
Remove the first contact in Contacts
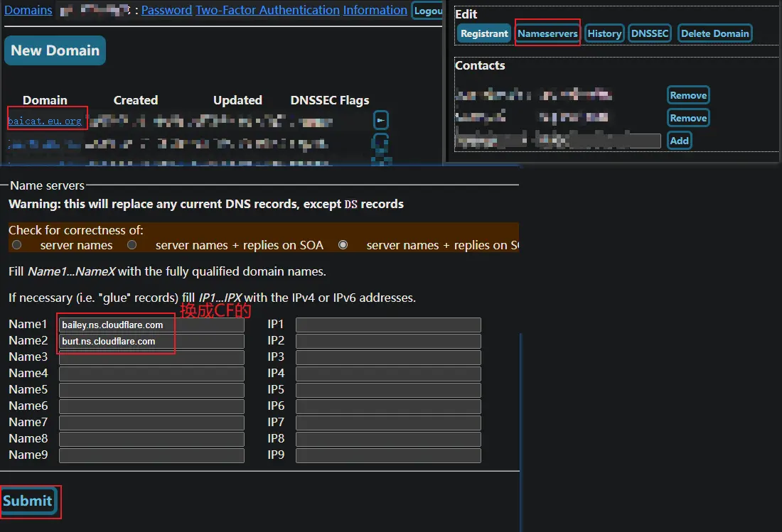click(x=688, y=95)
